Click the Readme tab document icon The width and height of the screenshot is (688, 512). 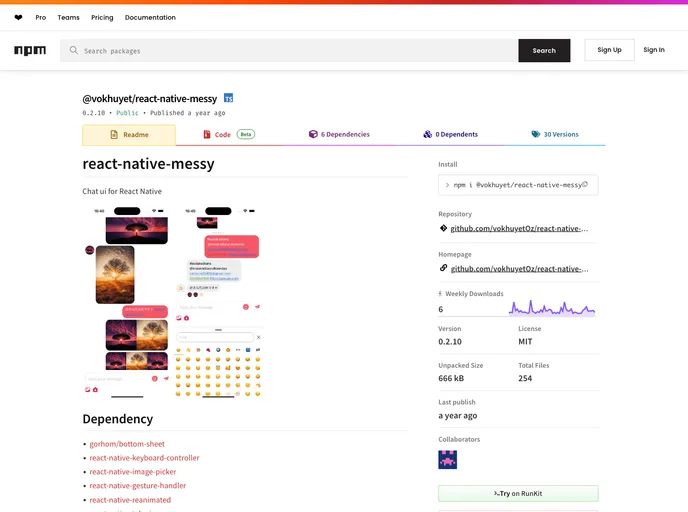114,134
